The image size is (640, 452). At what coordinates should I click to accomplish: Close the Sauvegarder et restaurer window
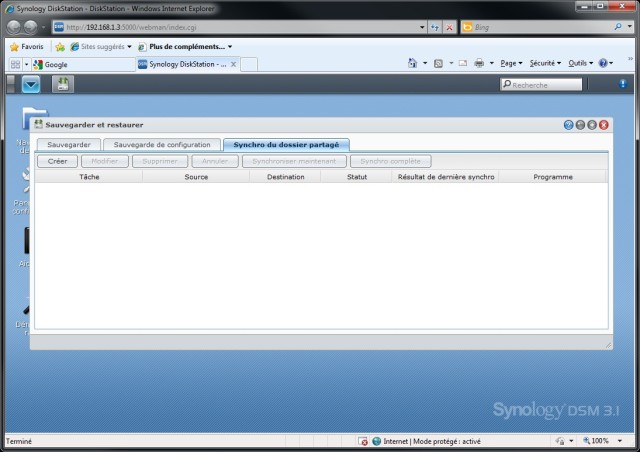pos(604,125)
